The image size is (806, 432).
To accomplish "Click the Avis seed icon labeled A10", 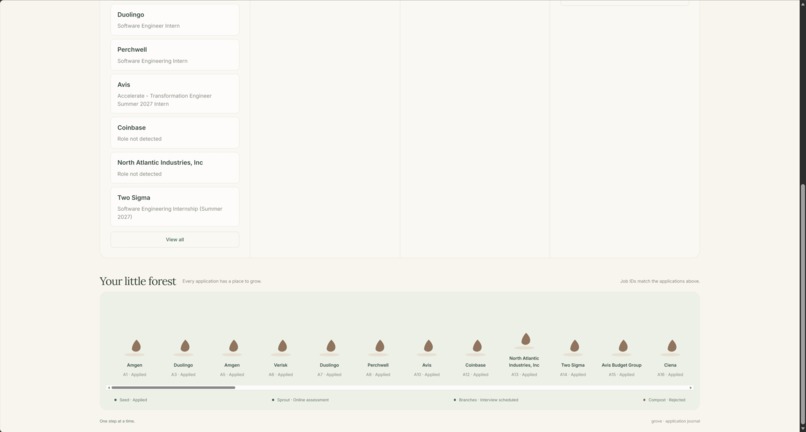I will click(428, 346).
